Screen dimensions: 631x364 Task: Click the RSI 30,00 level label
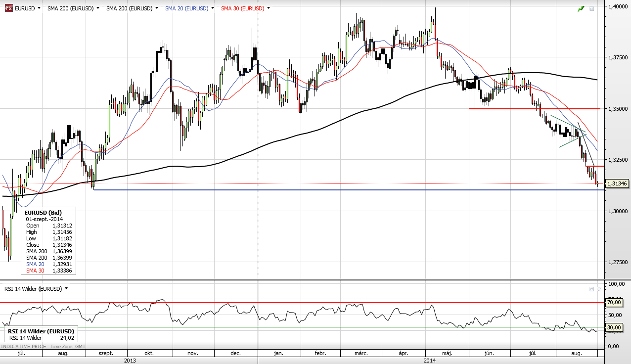pyautogui.click(x=614, y=327)
